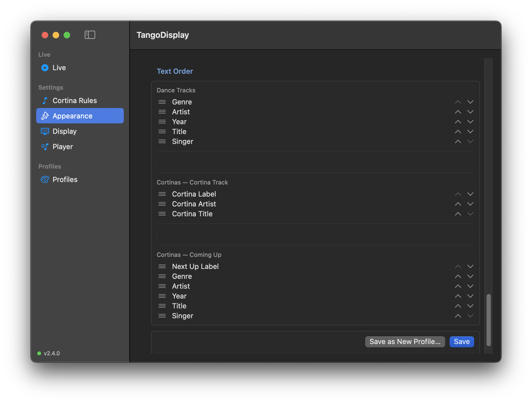Select the Cortina Label row text
532x403 pixels.
click(x=194, y=194)
